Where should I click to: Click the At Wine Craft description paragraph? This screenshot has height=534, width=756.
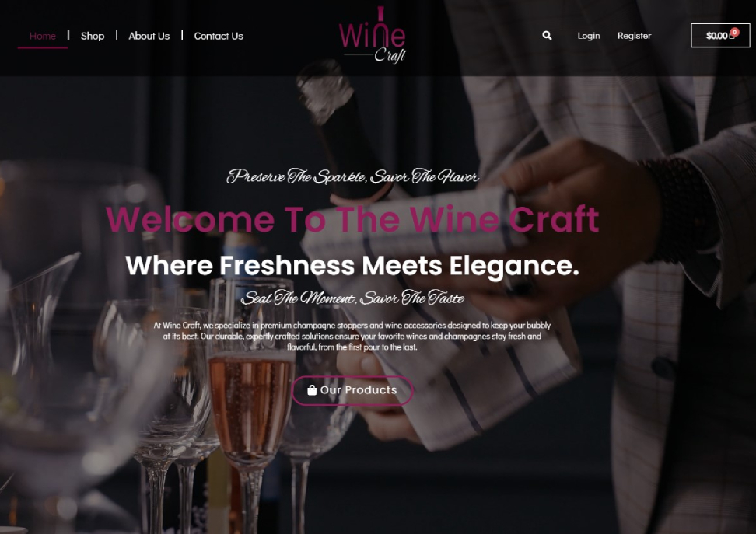pos(352,336)
